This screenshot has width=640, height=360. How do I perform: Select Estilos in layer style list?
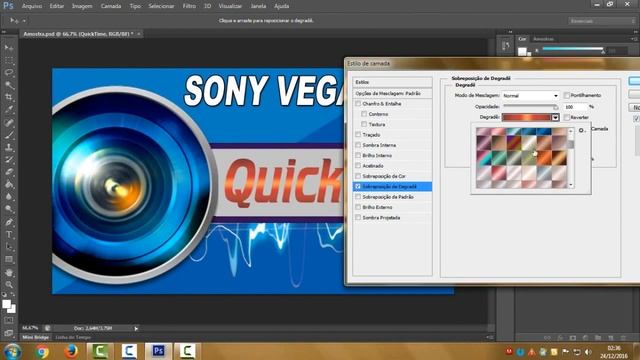[x=392, y=82]
